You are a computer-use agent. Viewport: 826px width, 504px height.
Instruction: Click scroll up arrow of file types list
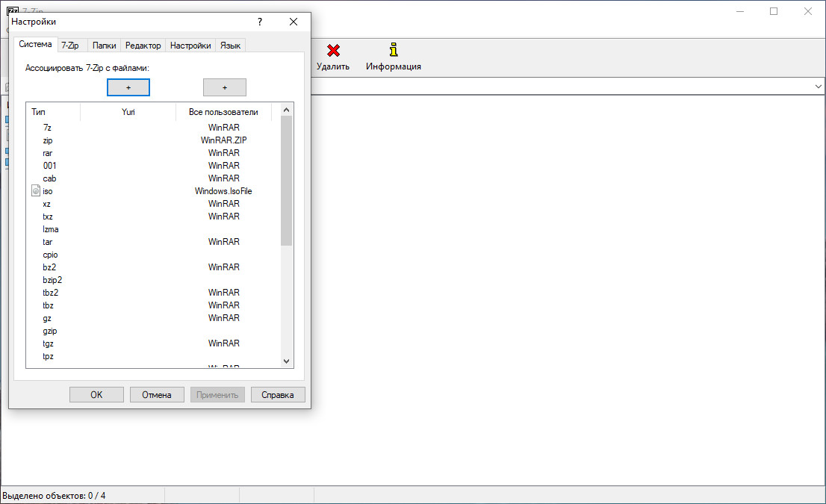point(286,110)
